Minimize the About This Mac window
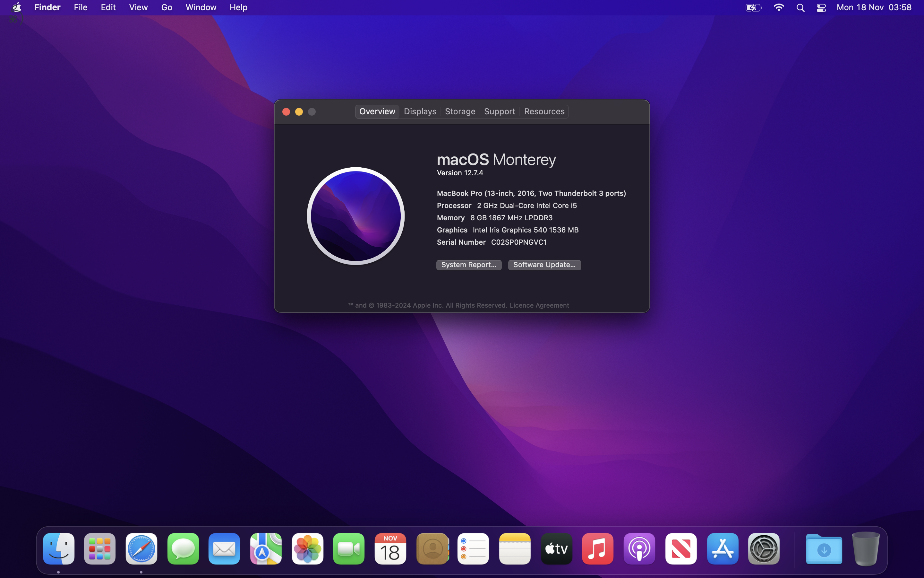This screenshot has height=578, width=924. tap(299, 112)
